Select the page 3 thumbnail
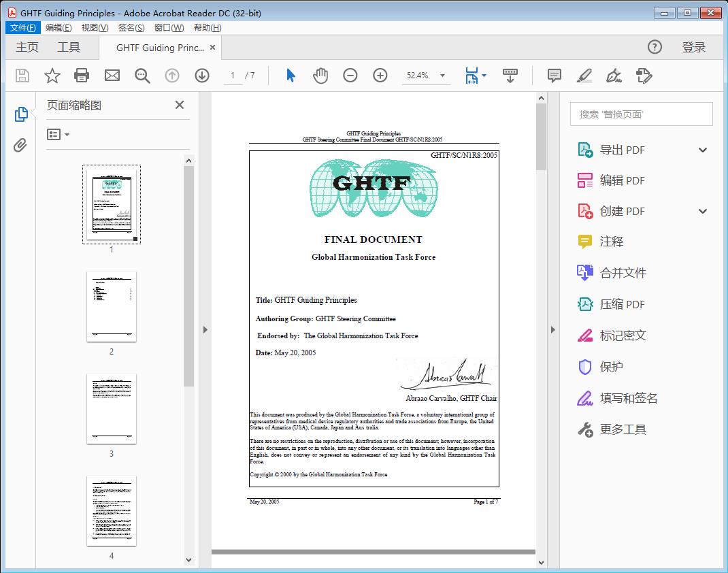The height and width of the screenshot is (573, 728). coord(112,408)
